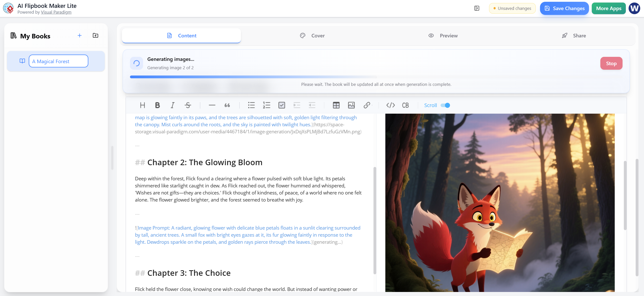Stop the image generation
Image resolution: width=644 pixels, height=296 pixels.
pyautogui.click(x=611, y=63)
